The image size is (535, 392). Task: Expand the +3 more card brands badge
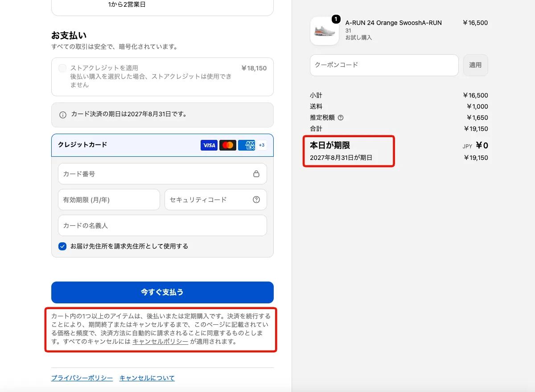262,145
